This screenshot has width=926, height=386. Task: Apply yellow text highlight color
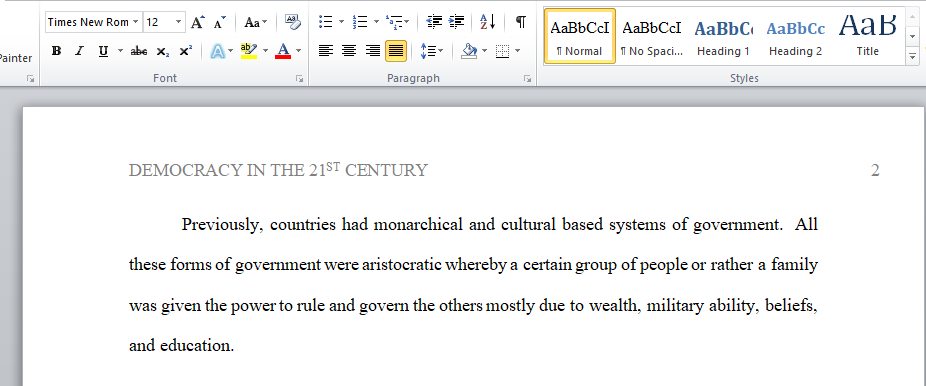[249, 51]
